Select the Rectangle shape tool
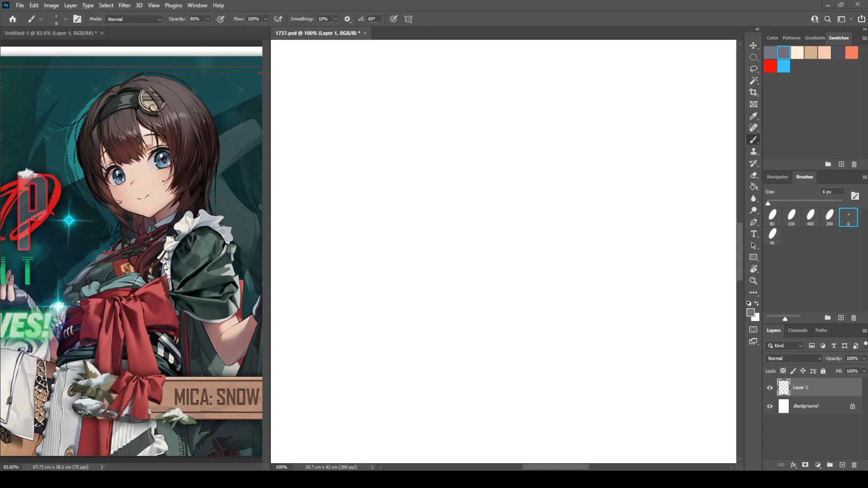Image resolution: width=868 pixels, height=488 pixels. (753, 257)
